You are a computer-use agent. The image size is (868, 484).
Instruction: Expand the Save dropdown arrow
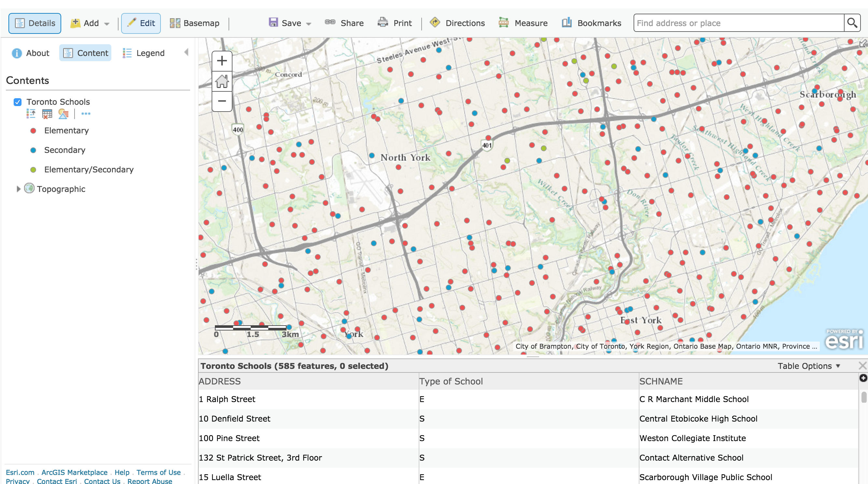(x=309, y=24)
